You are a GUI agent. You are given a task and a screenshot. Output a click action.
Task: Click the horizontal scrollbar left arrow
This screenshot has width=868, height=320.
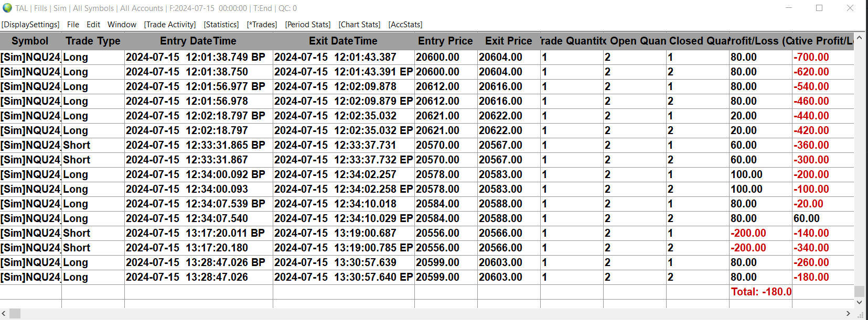coord(4,314)
